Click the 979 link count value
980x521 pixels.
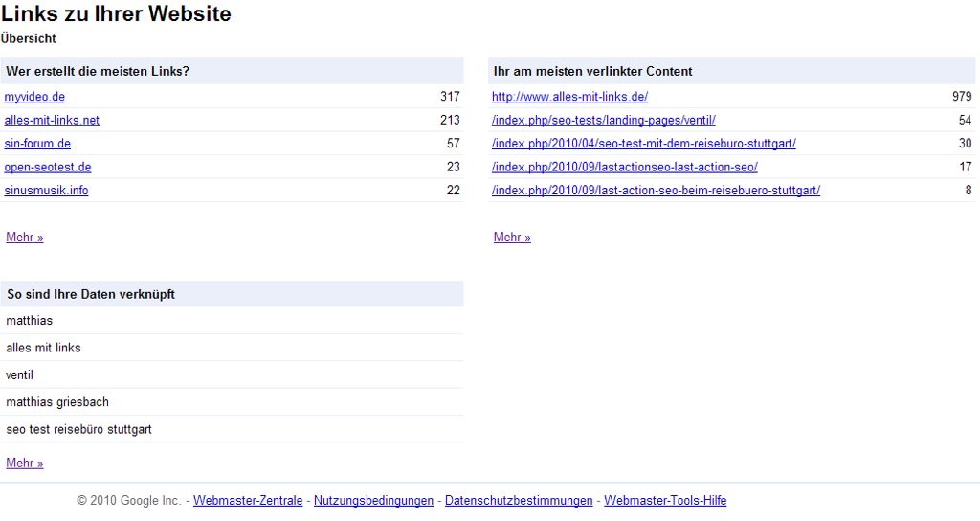[x=962, y=97]
